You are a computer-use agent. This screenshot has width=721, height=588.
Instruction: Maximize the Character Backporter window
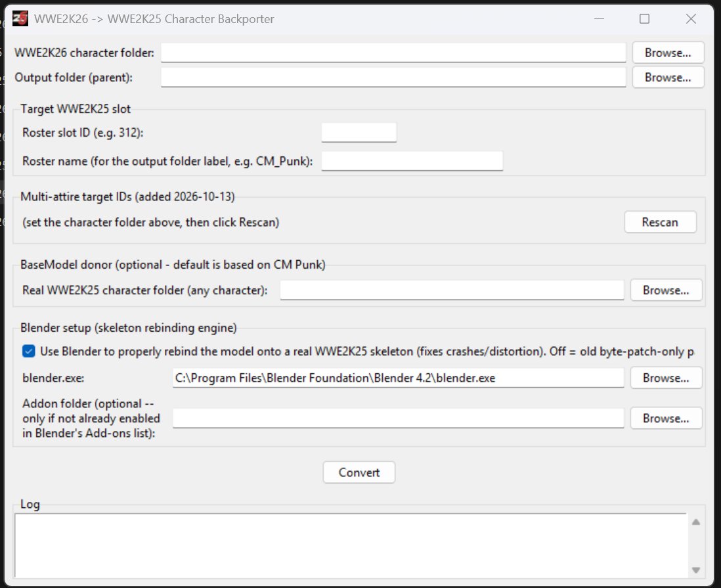click(x=644, y=19)
